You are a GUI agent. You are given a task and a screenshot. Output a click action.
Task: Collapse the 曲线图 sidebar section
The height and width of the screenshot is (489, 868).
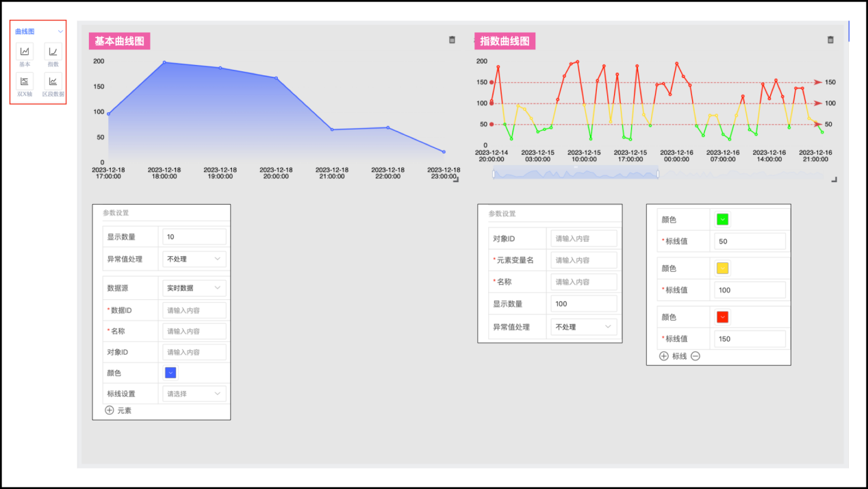60,32
